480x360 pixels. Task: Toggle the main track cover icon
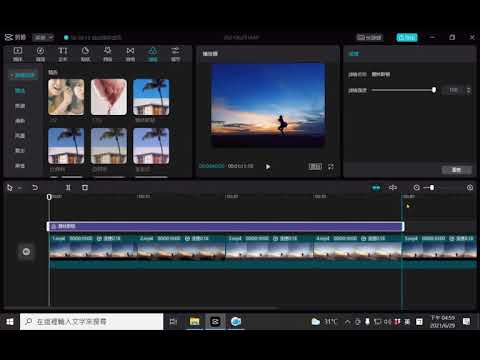(26, 252)
